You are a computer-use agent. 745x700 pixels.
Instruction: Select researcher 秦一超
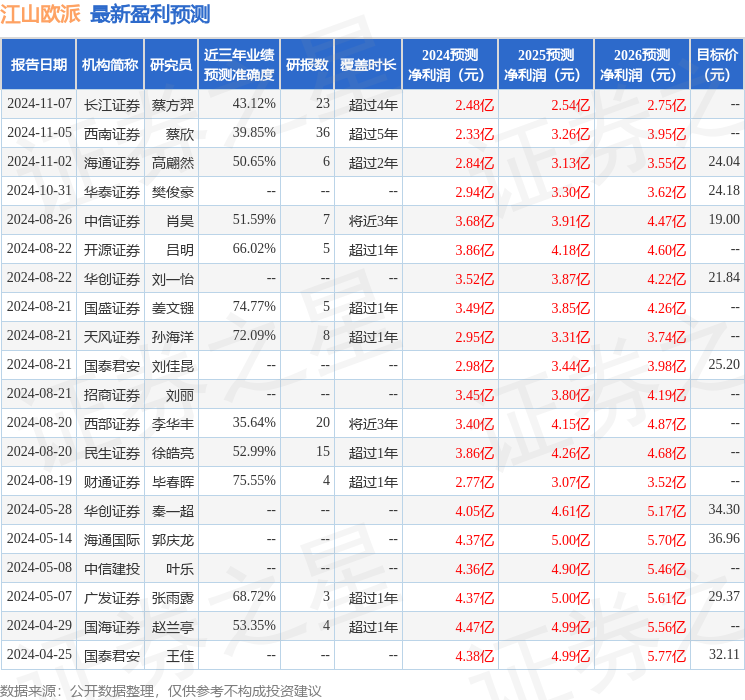pyautogui.click(x=173, y=511)
